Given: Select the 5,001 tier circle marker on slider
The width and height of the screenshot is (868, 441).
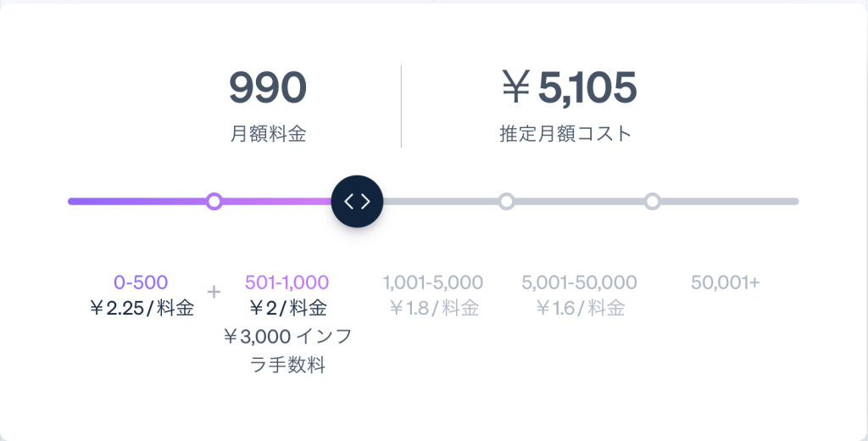Looking at the screenshot, I should coord(507,201).
